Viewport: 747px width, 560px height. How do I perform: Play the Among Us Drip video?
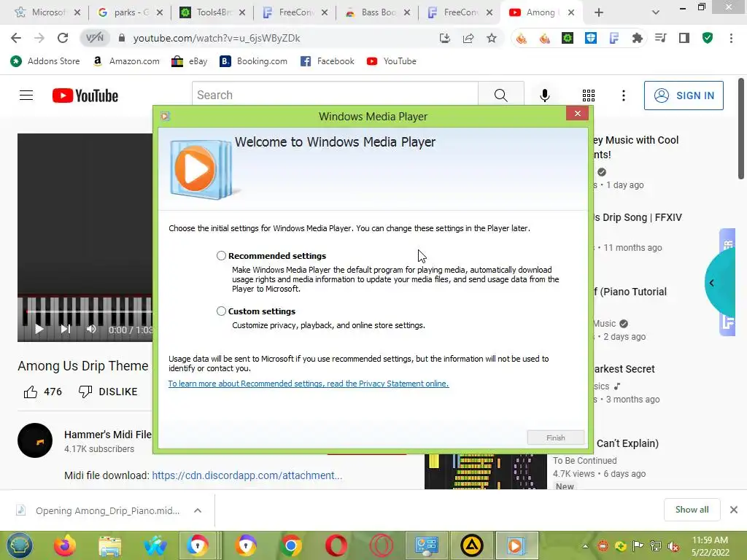point(39,329)
